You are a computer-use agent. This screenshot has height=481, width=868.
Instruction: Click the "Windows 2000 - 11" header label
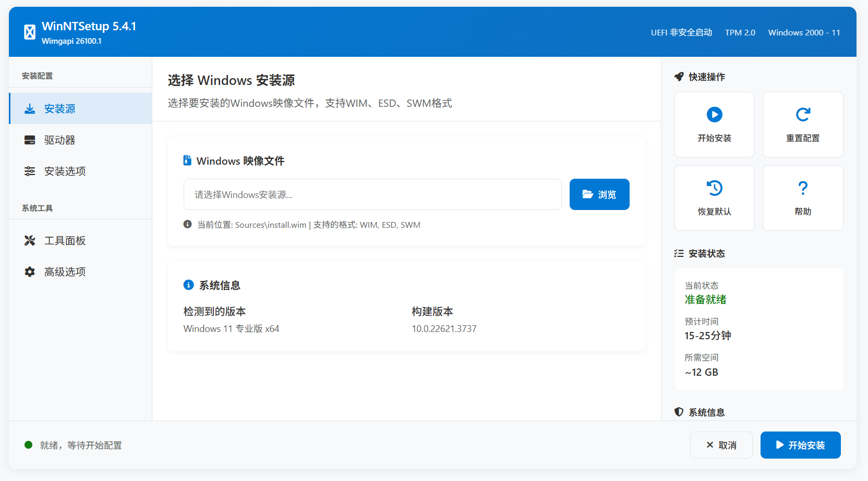(x=804, y=32)
